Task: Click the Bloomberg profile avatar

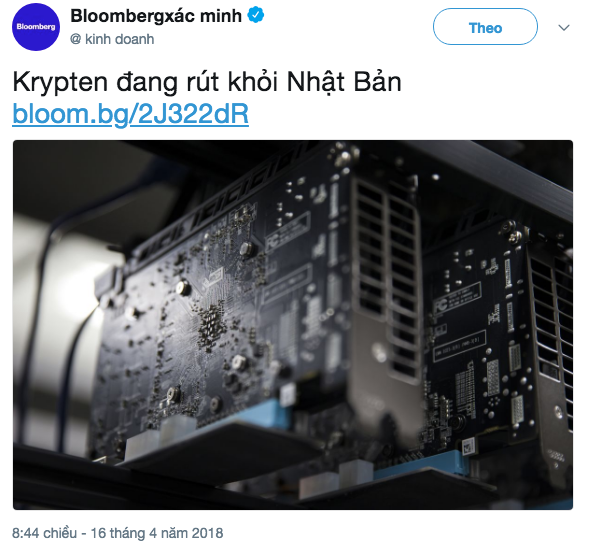Action: coord(36,27)
